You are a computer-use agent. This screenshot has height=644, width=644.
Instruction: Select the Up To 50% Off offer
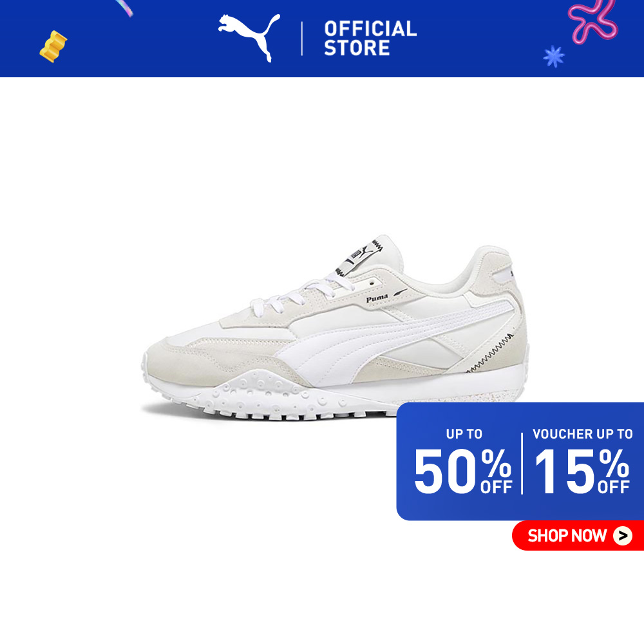click(x=464, y=462)
